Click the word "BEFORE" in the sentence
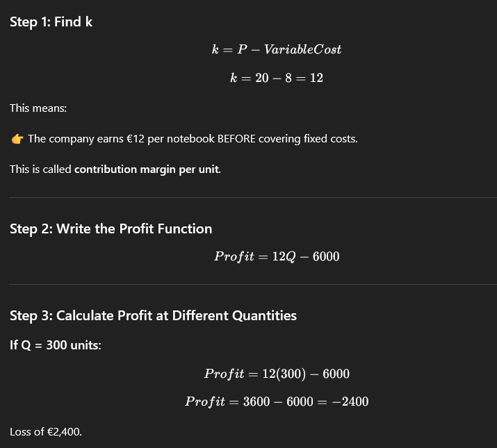 237,139
